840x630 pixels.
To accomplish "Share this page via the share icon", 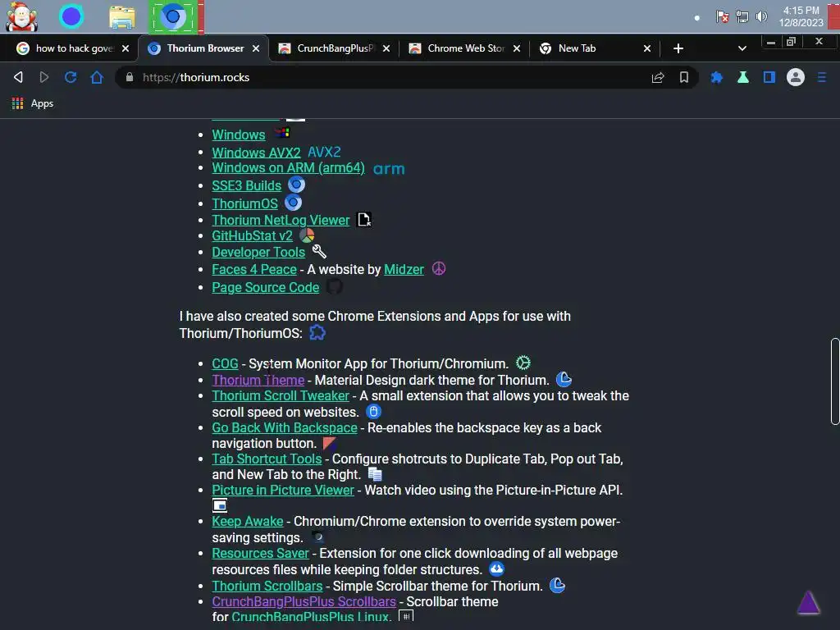I will tap(658, 78).
